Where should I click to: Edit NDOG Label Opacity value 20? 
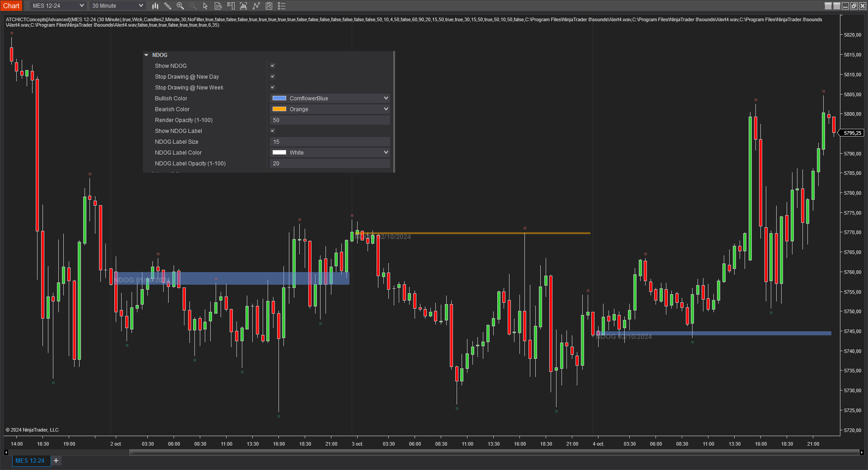coord(330,164)
